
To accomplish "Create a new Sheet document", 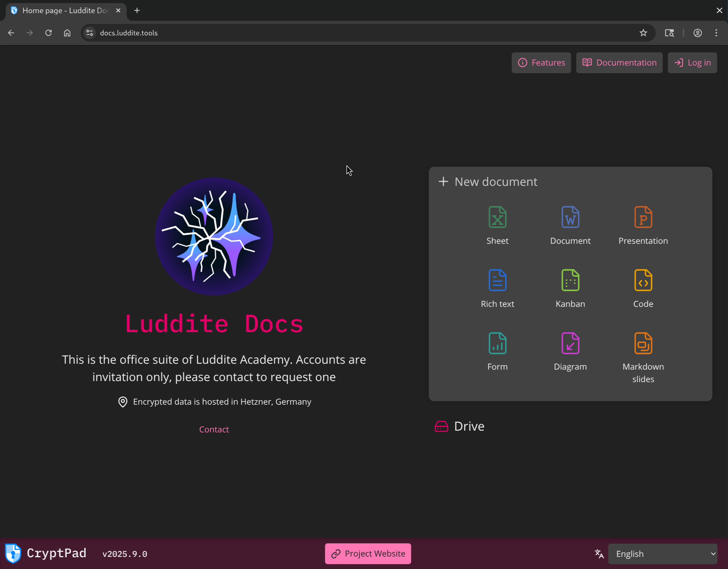I will click(x=497, y=225).
